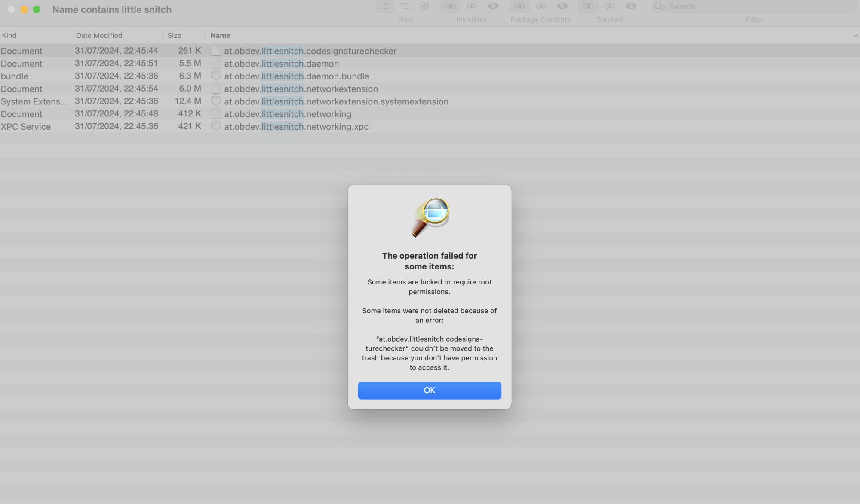This screenshot has width=860, height=504.
Task: Click the document icon beside the littlesnitch.networkextension file
Action: (x=216, y=89)
